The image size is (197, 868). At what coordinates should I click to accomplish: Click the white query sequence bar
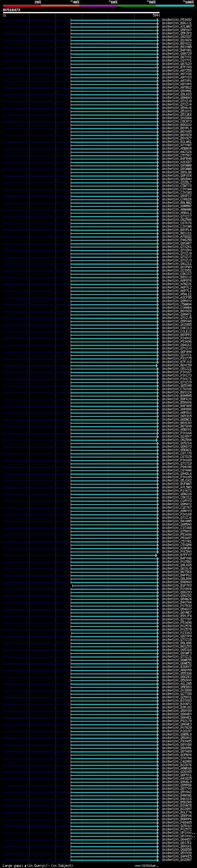click(81, 13)
